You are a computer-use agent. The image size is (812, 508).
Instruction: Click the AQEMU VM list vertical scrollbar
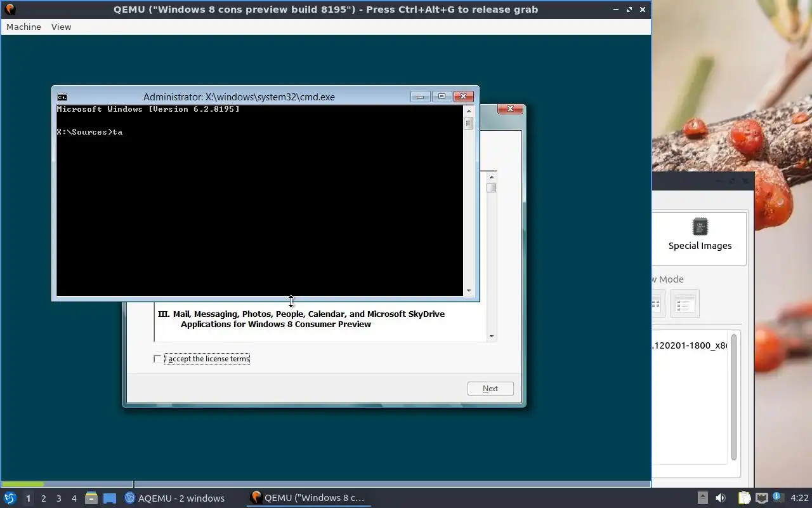[734, 397]
